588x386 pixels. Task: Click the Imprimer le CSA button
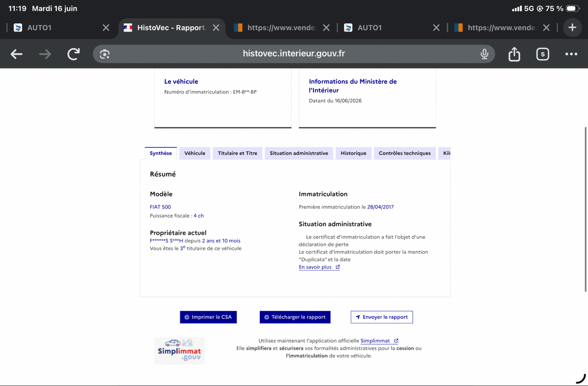(208, 317)
